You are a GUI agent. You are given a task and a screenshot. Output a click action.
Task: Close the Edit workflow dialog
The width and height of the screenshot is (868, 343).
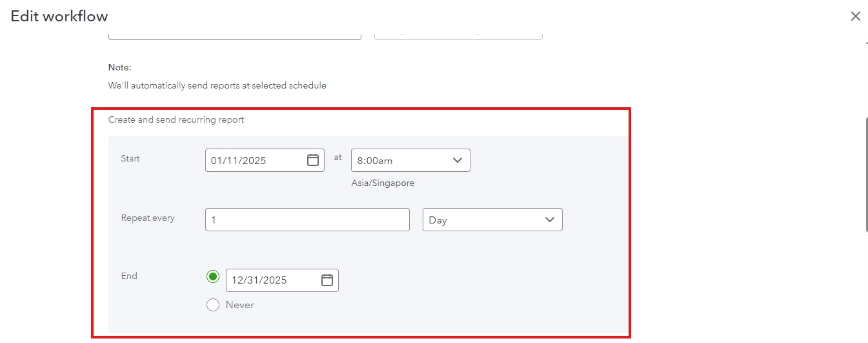pos(856,16)
